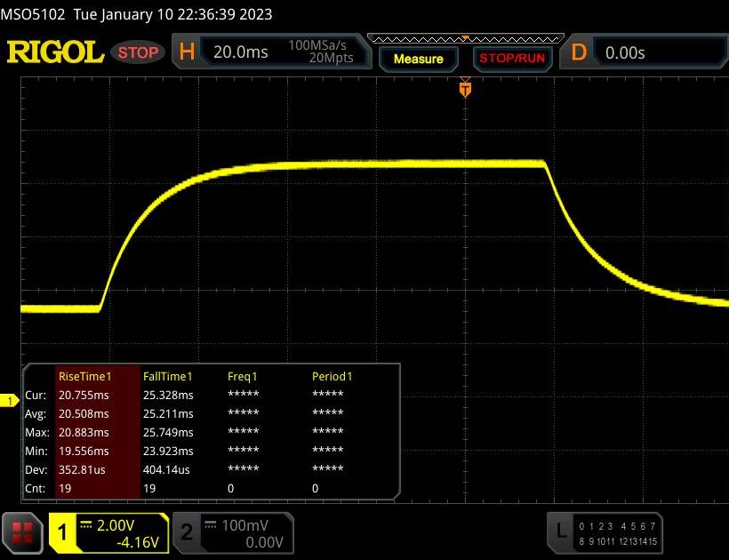
Task: Tap the 20Mpts memory depth readout
Action: (331, 58)
